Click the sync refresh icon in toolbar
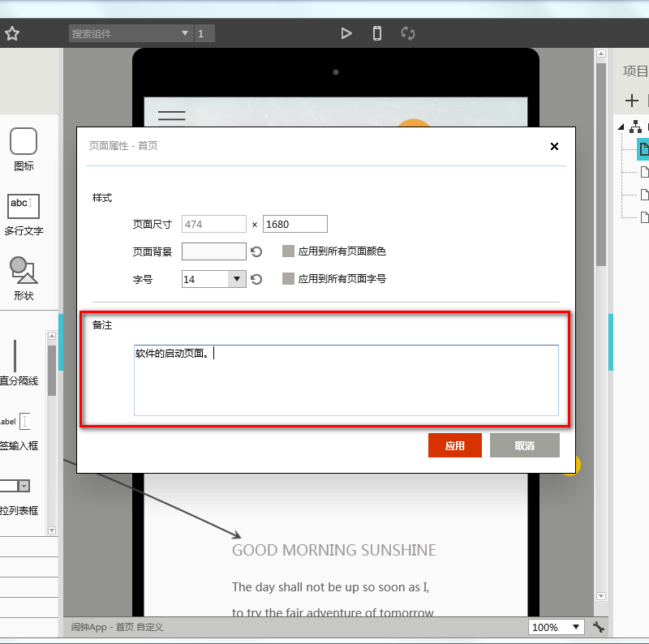The height and width of the screenshot is (644, 649). (x=408, y=33)
